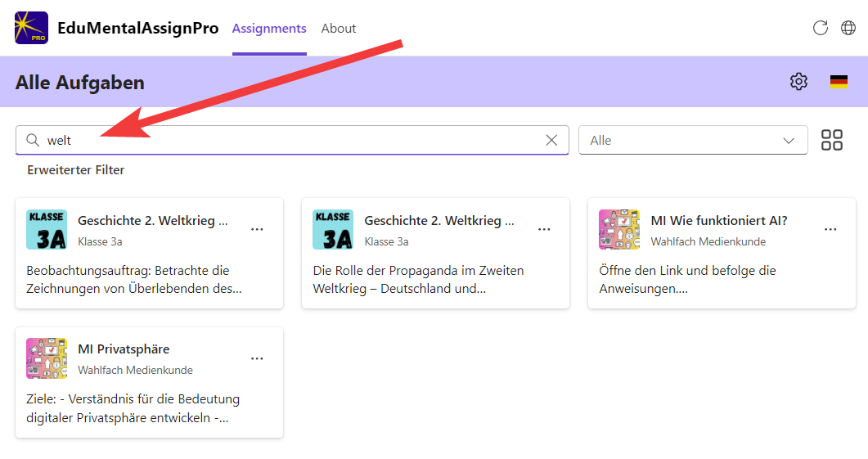The height and width of the screenshot is (459, 868).
Task: Open more options on 'MI Wie funktioniert AI?'
Action: tap(830, 229)
